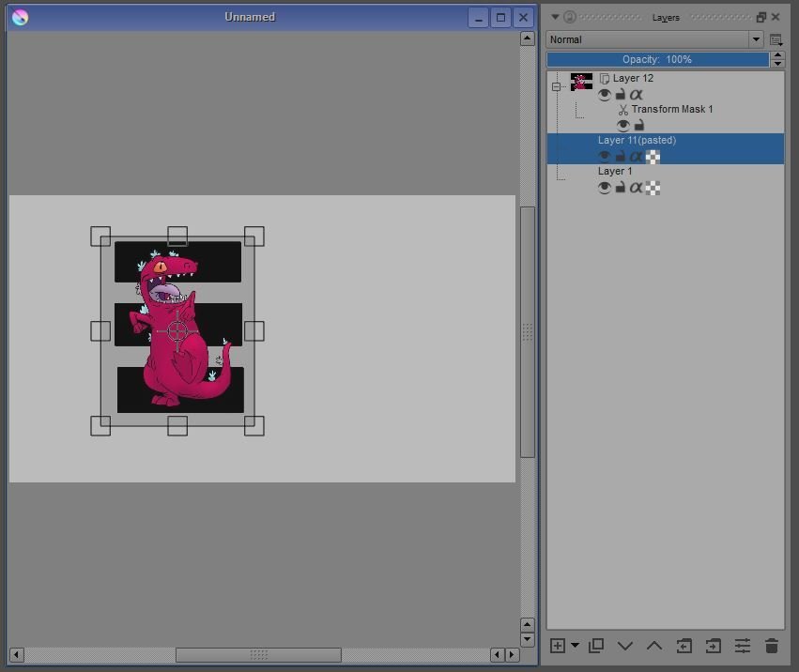Move the layer out of its group
Viewport: 799px width, 672px height.
[x=684, y=646]
